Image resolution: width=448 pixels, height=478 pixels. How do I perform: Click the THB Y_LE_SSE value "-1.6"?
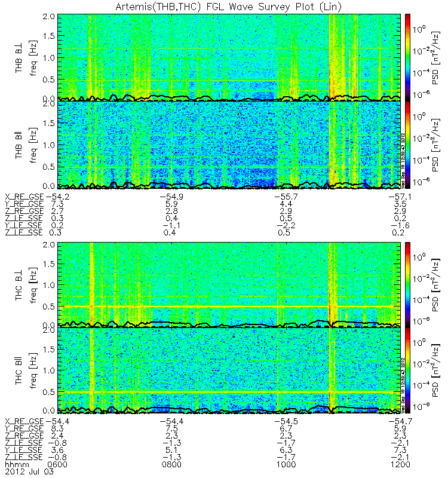pyautogui.click(x=400, y=225)
